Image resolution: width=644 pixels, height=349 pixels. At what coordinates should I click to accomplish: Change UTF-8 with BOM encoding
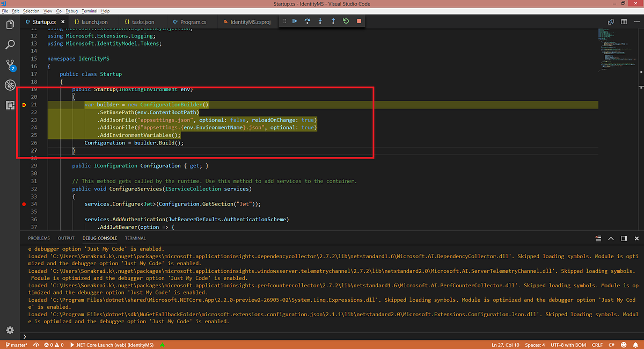coord(568,344)
